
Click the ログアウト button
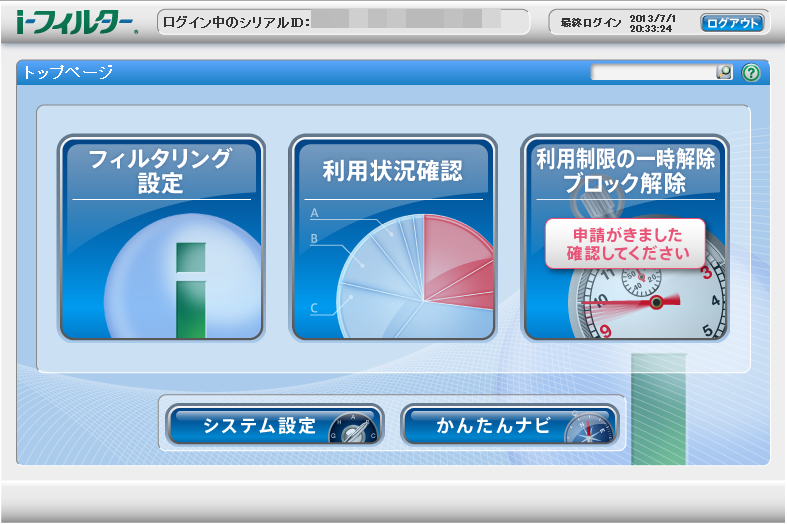[x=732, y=23]
